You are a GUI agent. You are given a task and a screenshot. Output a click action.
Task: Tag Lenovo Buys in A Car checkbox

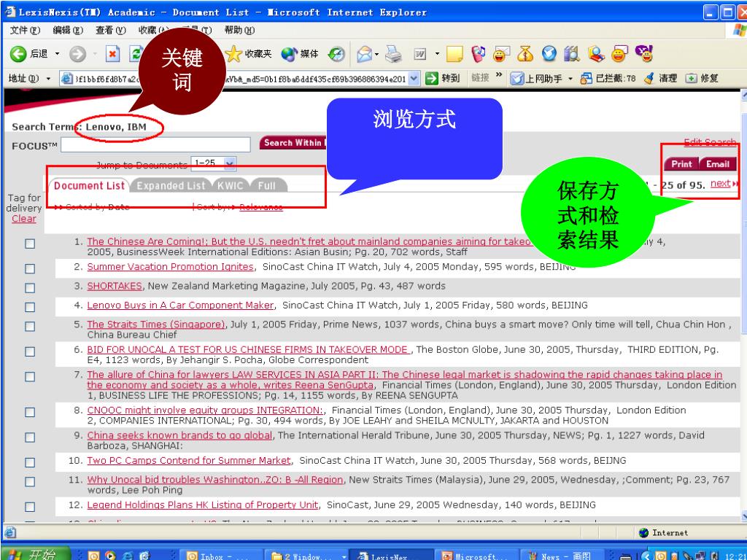[30, 307]
